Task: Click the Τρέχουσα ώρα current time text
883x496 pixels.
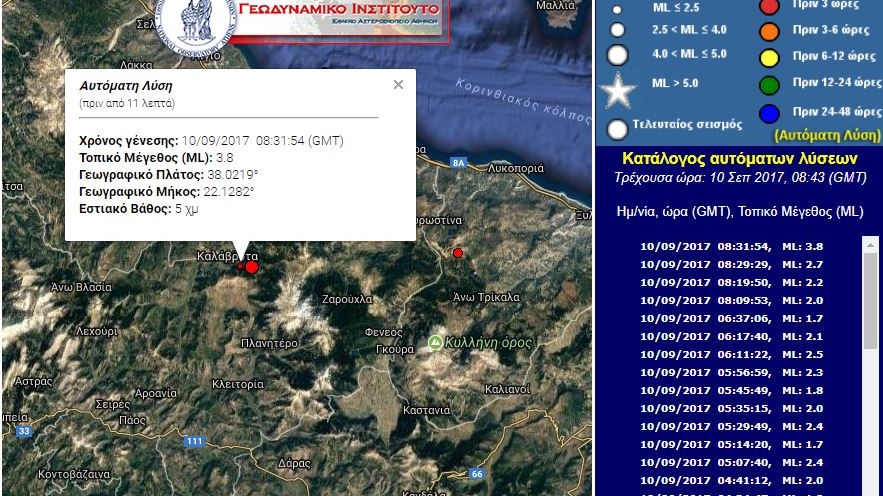Action: pyautogui.click(x=740, y=178)
